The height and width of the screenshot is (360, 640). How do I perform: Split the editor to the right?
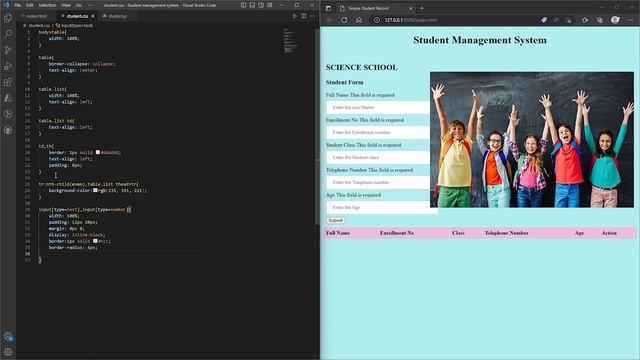point(304,16)
